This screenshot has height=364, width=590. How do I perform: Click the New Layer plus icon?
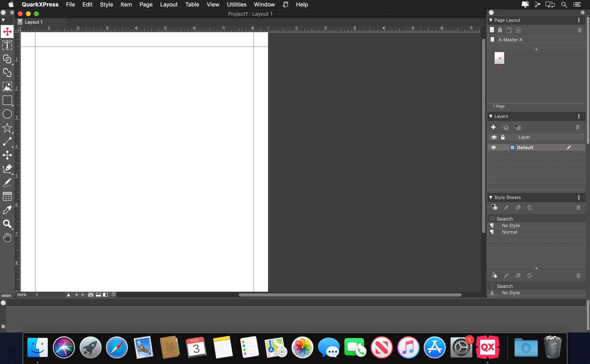tap(493, 127)
